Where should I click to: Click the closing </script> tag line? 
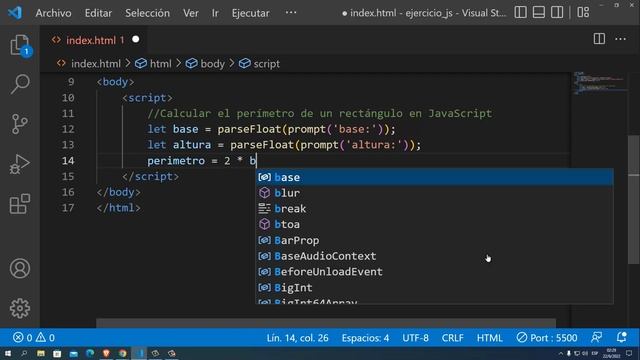coord(150,176)
